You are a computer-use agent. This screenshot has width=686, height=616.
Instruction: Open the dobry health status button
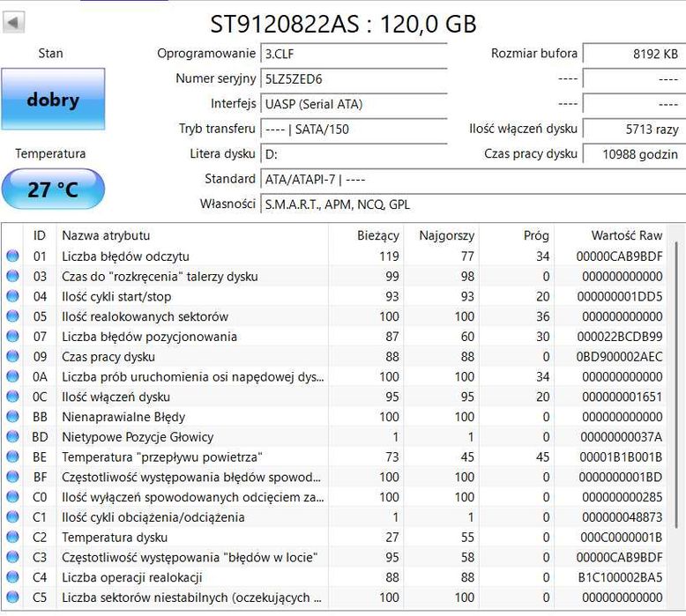coord(53,100)
